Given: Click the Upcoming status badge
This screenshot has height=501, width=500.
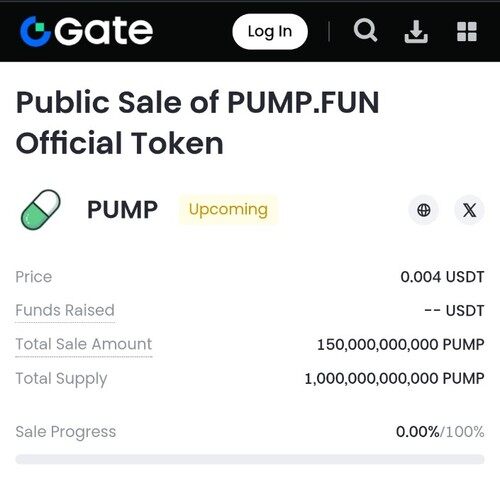Looking at the screenshot, I should click(x=228, y=210).
